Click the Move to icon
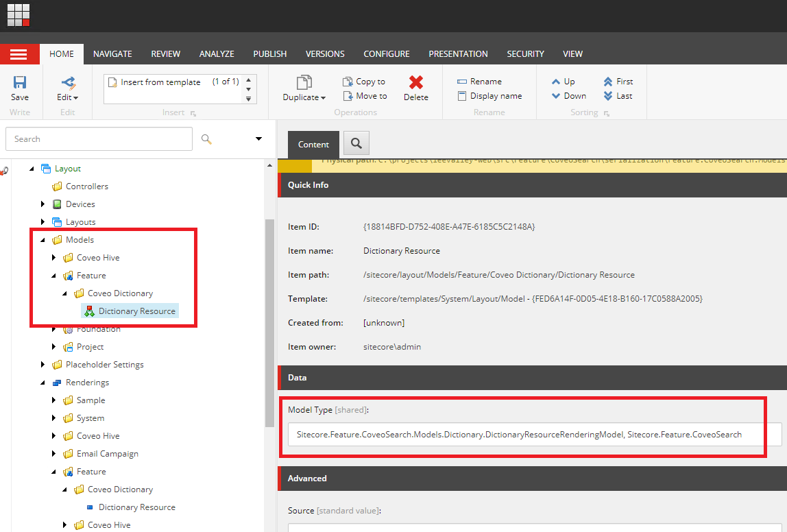This screenshot has width=787, height=532. (348, 96)
